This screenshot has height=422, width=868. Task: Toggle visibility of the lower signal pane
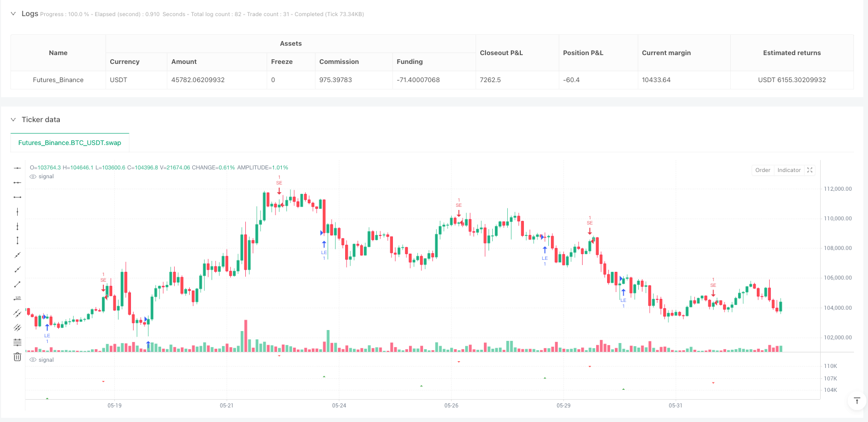tap(33, 360)
